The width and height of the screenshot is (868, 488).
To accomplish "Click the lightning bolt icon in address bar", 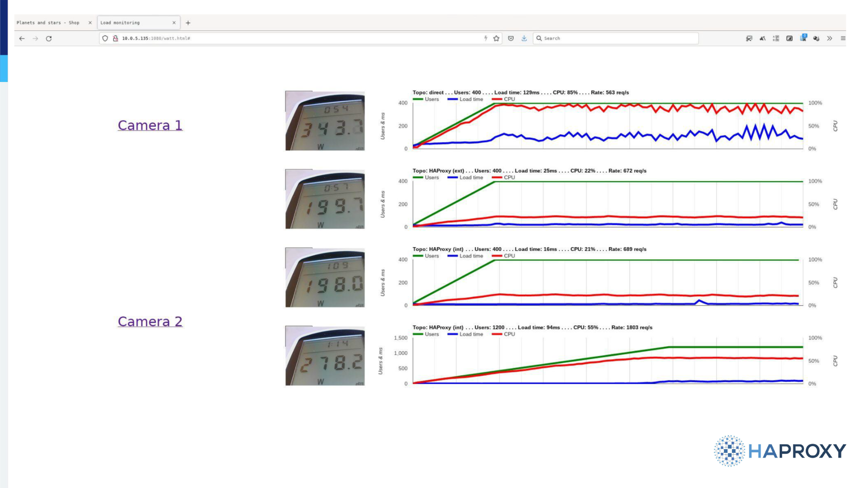I will coord(486,39).
